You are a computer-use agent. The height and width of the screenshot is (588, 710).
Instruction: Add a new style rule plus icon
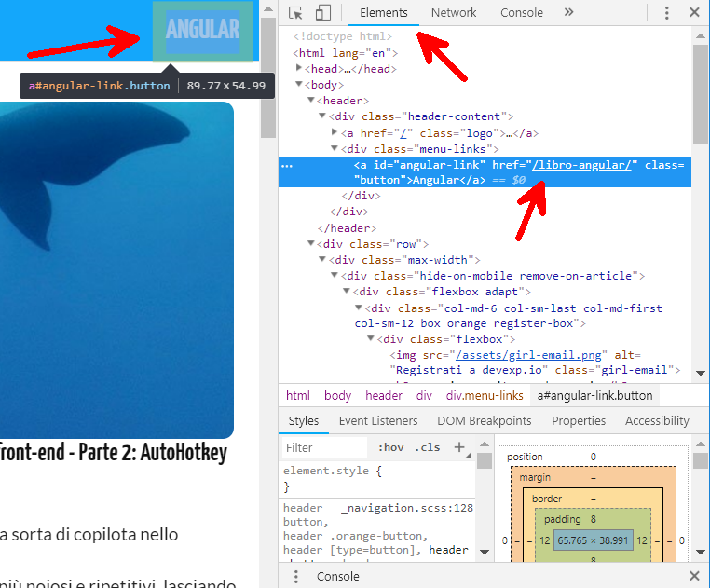point(459,447)
